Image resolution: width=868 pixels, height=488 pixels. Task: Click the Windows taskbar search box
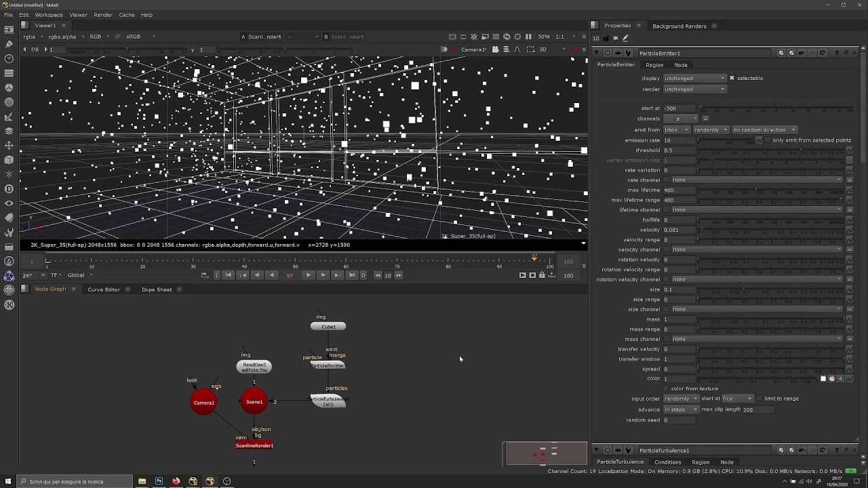coord(75,481)
